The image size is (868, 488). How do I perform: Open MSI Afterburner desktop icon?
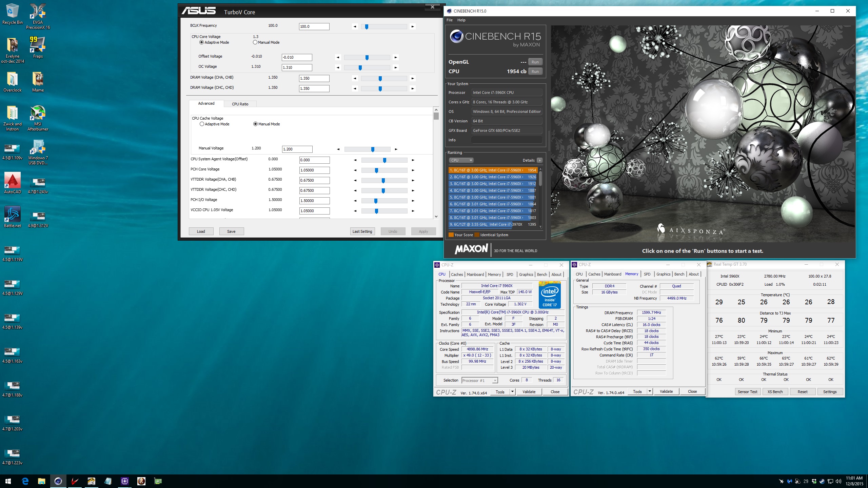point(38,114)
